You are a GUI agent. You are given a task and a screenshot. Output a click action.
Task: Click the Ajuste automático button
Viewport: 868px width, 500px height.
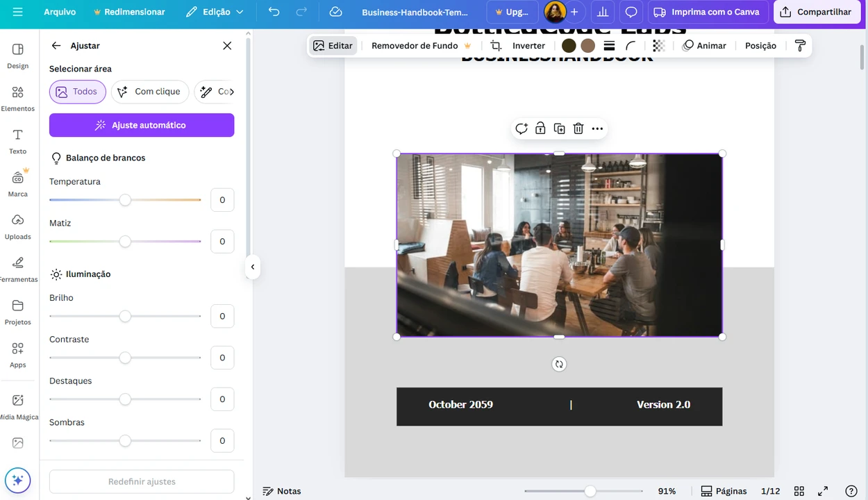142,125
